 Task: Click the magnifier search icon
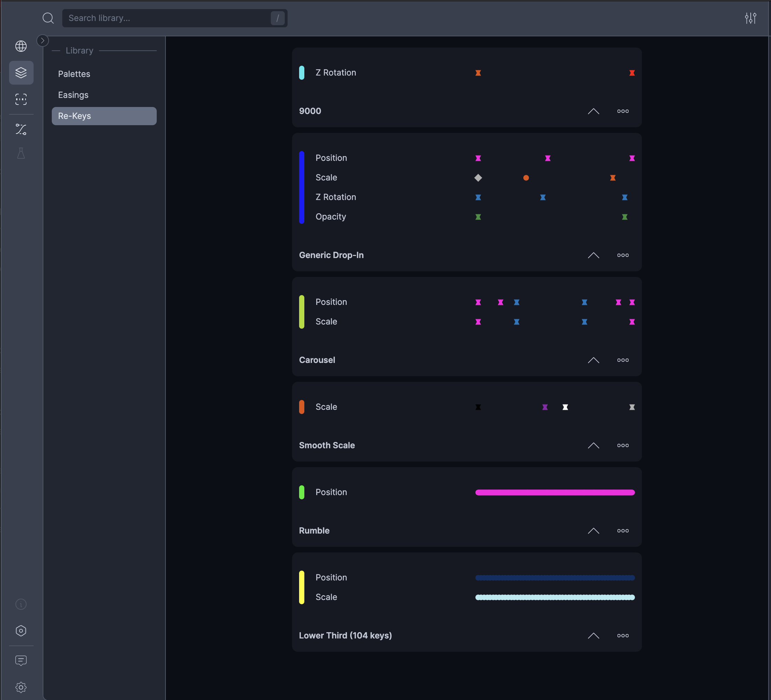(48, 18)
